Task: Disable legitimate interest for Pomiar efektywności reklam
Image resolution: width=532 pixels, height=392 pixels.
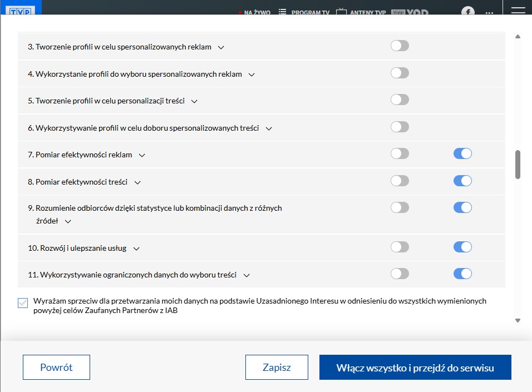Action: (x=462, y=153)
